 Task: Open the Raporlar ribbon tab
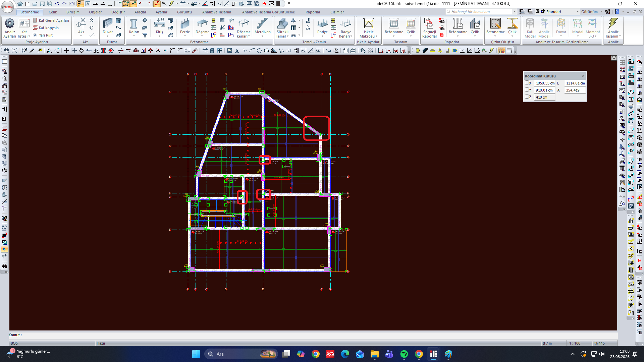coord(313,12)
